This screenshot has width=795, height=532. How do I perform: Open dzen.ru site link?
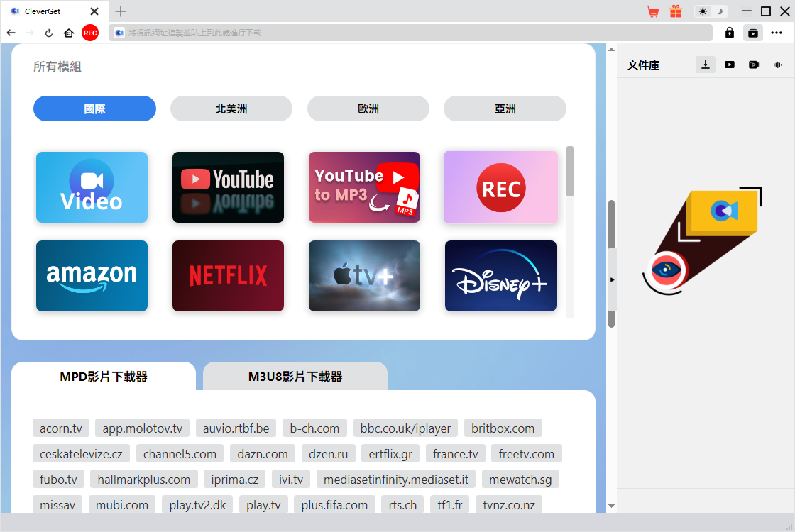tap(329, 453)
